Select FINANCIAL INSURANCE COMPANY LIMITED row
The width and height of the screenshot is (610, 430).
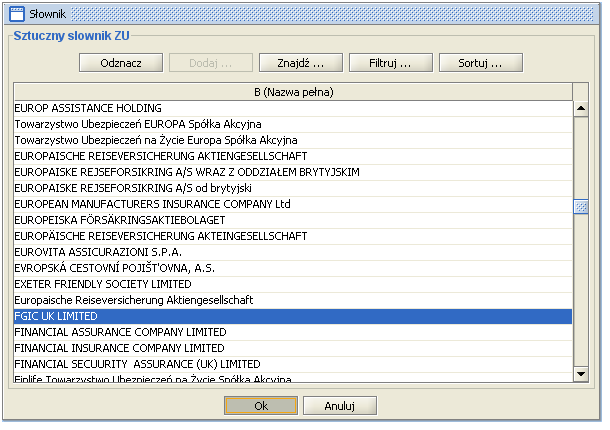[x=293, y=348]
